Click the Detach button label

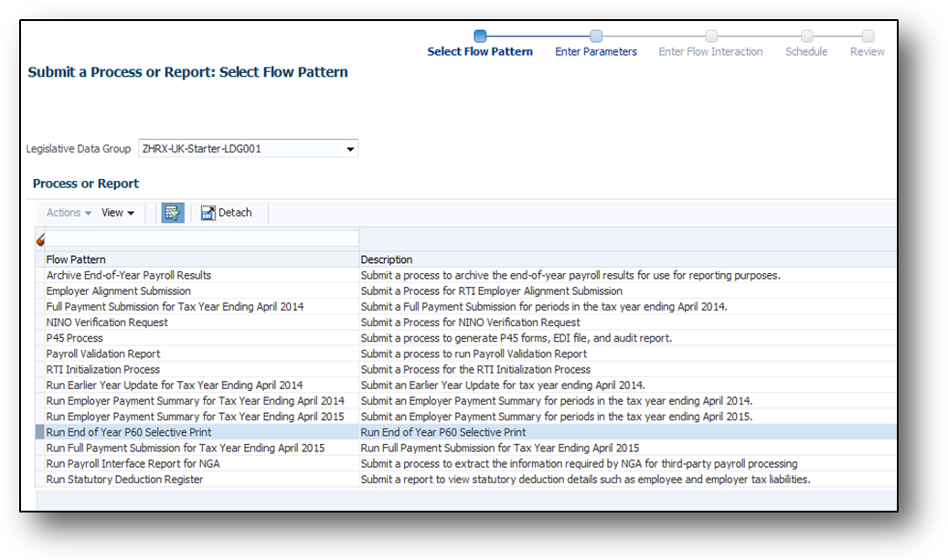pos(235,213)
